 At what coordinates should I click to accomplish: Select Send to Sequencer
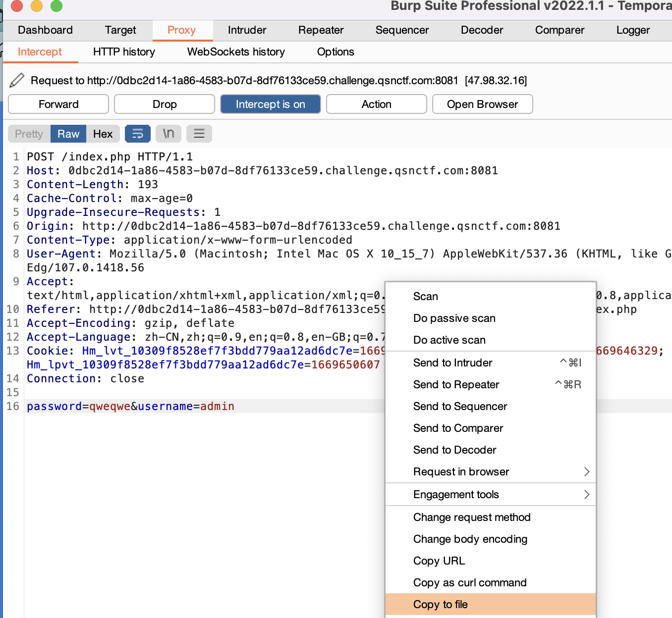(x=491, y=406)
